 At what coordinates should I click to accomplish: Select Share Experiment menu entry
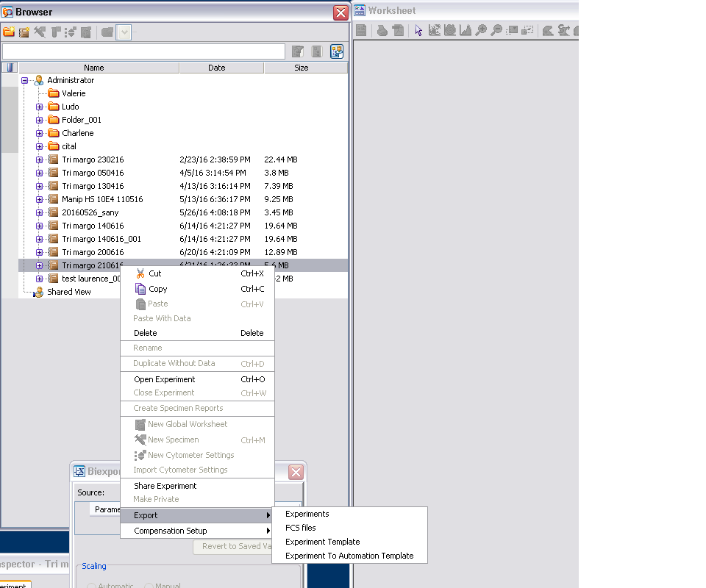click(x=165, y=486)
